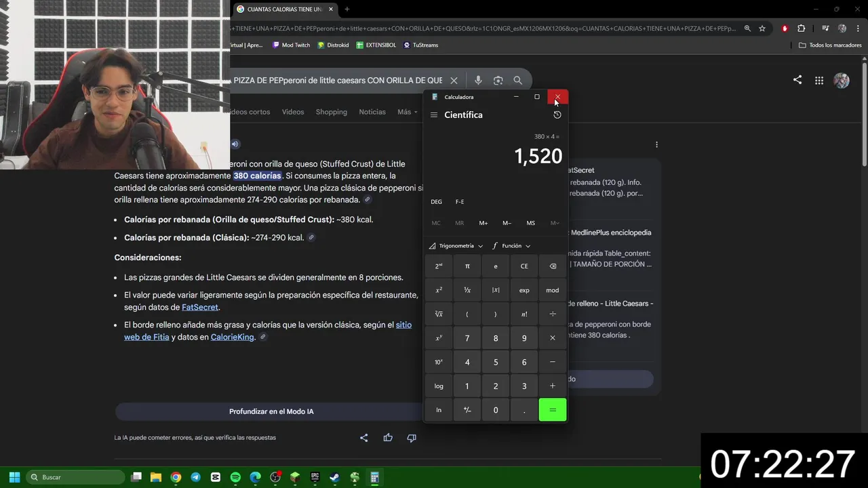Expand the Función dropdown

coord(512,246)
